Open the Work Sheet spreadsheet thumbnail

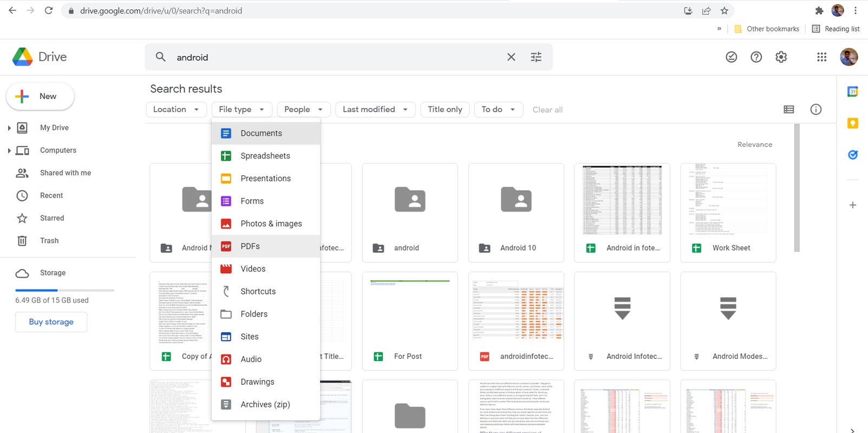coord(728,200)
